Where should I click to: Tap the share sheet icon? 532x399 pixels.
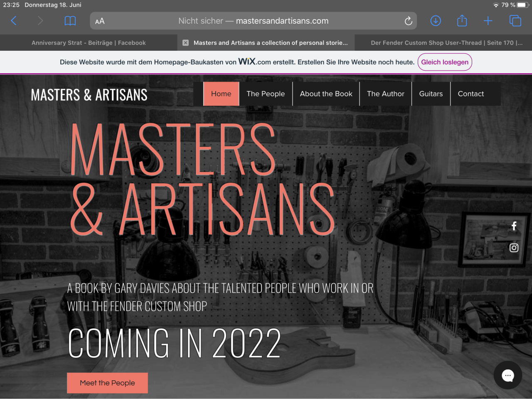[462, 20]
